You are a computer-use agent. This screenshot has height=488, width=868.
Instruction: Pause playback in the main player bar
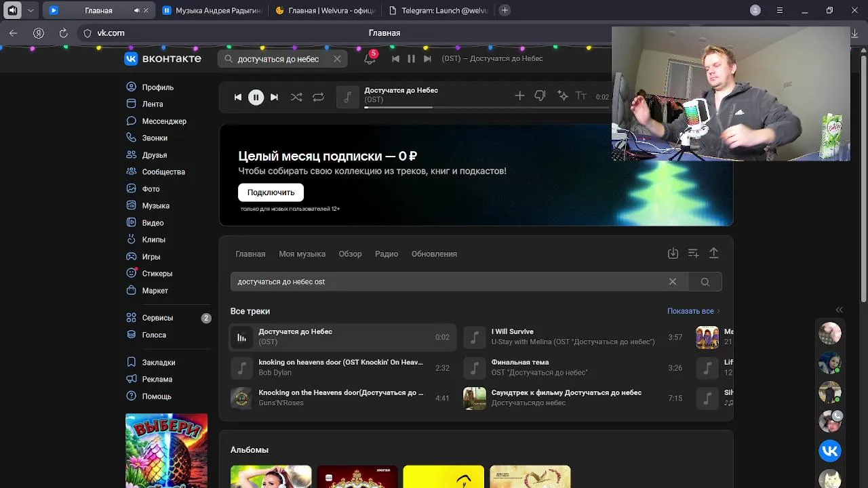point(256,97)
